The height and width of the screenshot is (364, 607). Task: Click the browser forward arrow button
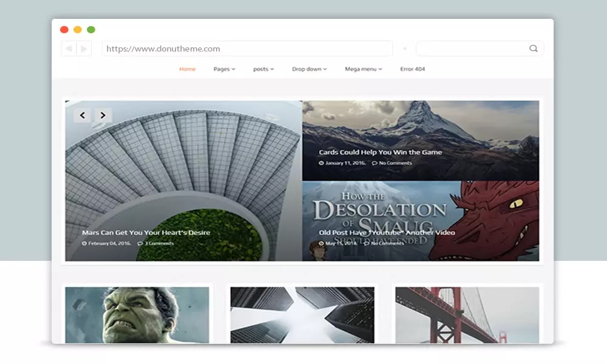point(84,49)
